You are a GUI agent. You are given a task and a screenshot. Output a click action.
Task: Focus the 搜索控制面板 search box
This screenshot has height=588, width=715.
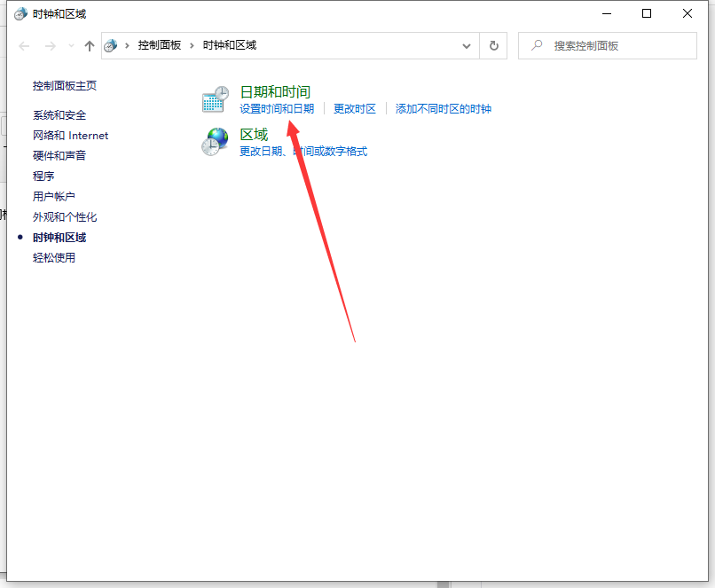(608, 45)
